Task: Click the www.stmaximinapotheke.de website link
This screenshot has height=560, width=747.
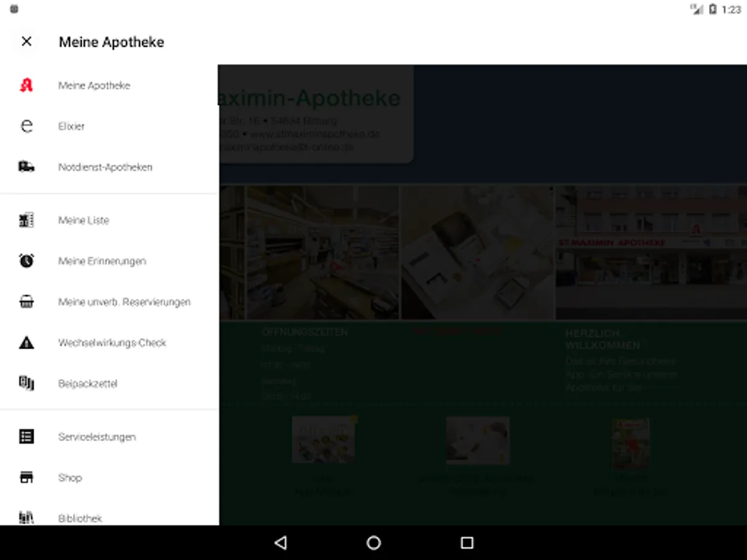Action: tap(314, 134)
